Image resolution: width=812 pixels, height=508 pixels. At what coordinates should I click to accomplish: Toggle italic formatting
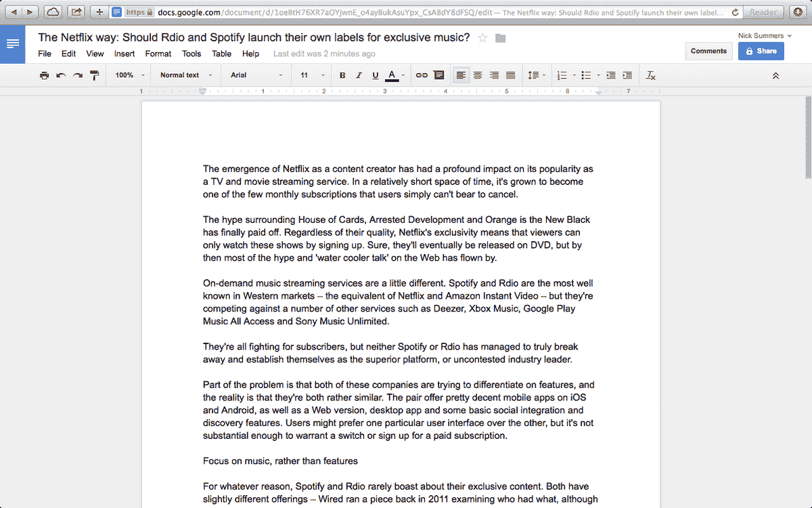click(x=359, y=75)
